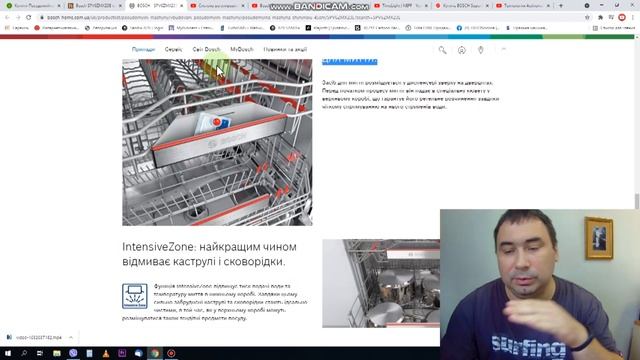Open the tab search dropdown in Chrome titlebar

(587, 6)
